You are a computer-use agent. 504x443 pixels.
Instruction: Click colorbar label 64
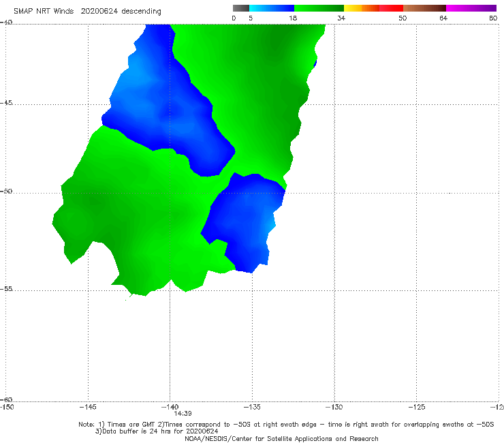[x=443, y=18]
